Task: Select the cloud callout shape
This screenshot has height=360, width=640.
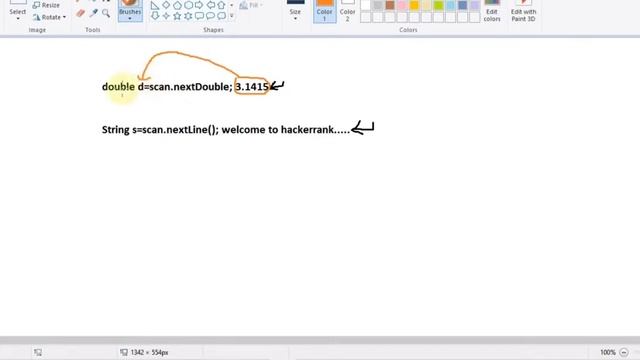Action: point(221,16)
